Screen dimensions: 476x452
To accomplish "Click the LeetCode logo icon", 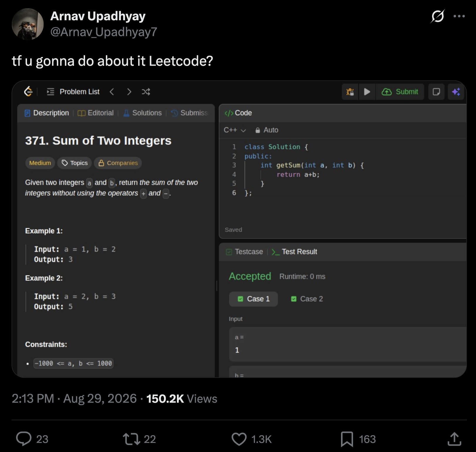I will [28, 92].
